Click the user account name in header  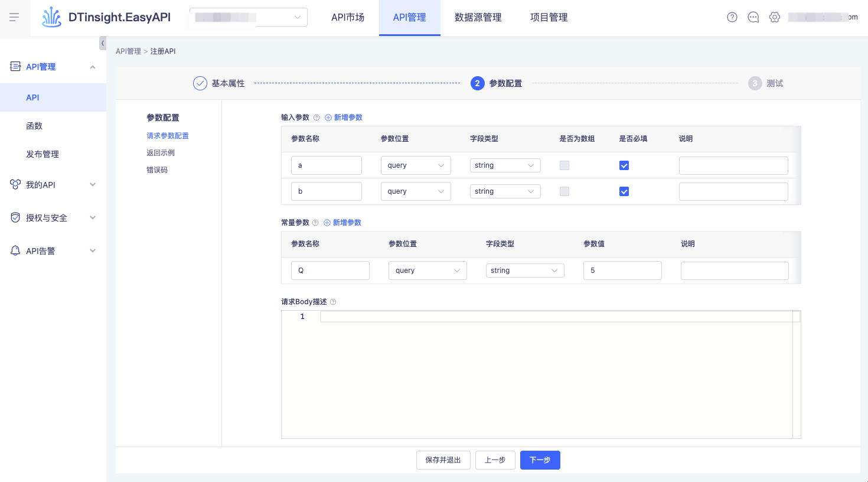(x=823, y=17)
